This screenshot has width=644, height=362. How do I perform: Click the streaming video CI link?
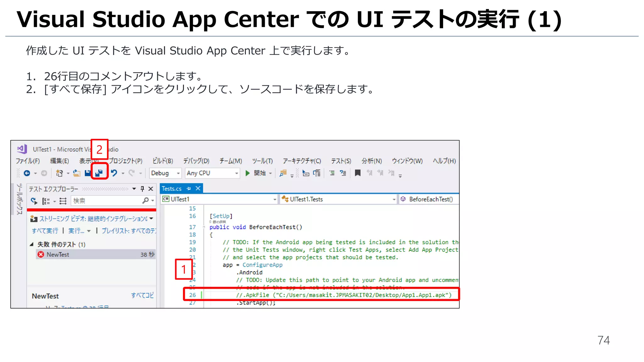click(x=93, y=218)
